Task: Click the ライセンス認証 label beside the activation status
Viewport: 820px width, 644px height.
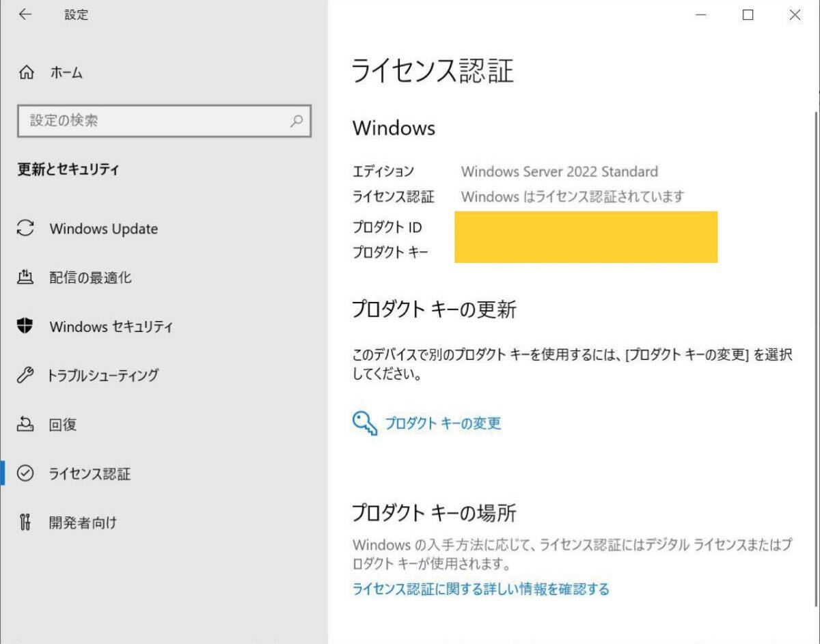Action: (393, 197)
